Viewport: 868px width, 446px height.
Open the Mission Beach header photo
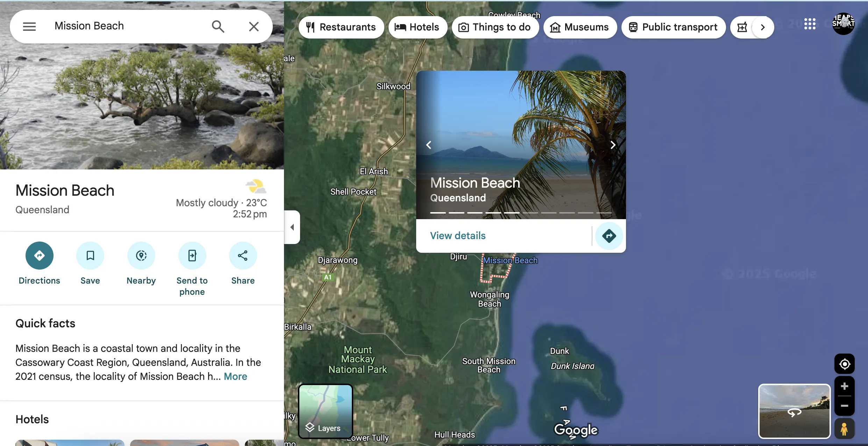[x=142, y=105]
